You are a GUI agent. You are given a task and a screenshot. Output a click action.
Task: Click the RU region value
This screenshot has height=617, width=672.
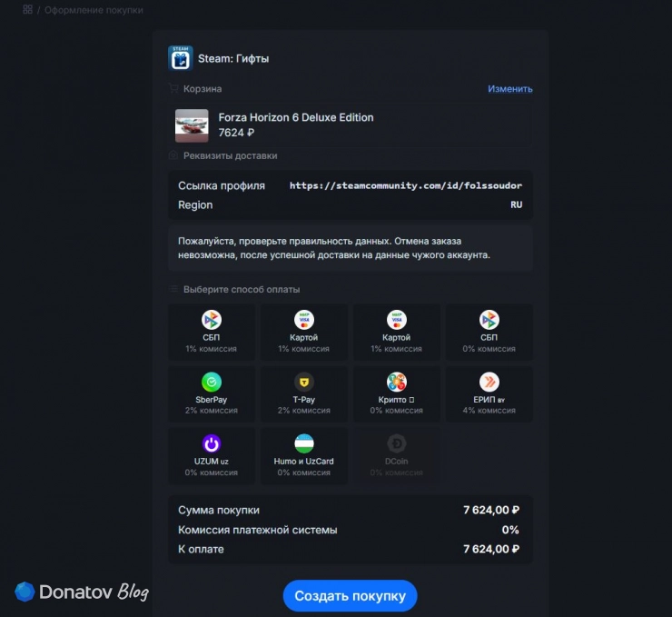coord(516,205)
